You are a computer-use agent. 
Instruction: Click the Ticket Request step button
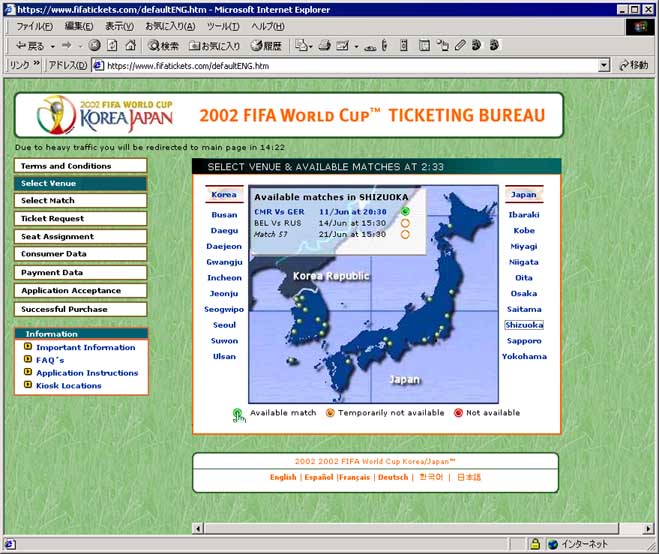pos(80,219)
